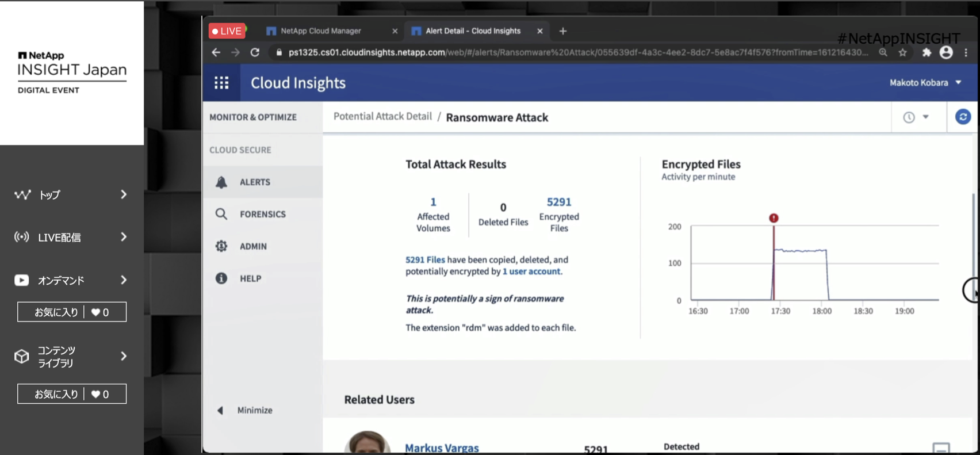Click the browser zoom magnifier icon
Viewport: 980px width, 455px height.
tap(883, 52)
